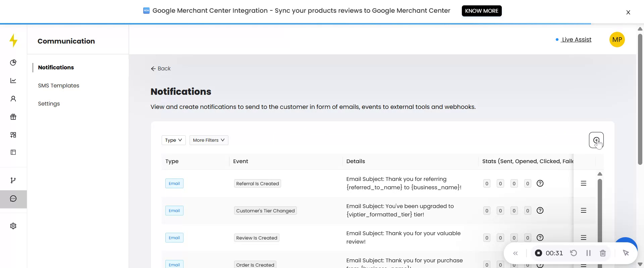Open the layout panel icon in sidebar
Image resolution: width=644 pixels, height=268 pixels.
pyautogui.click(x=13, y=152)
